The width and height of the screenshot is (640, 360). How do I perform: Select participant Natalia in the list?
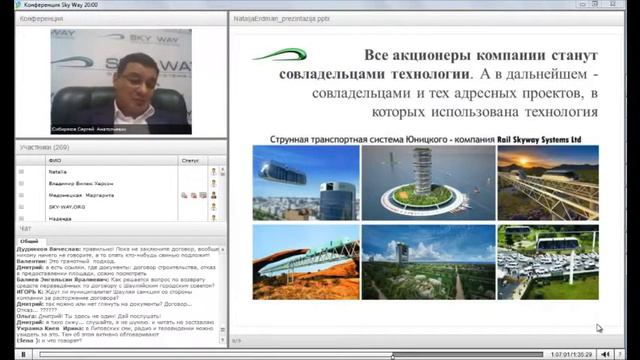click(58, 172)
